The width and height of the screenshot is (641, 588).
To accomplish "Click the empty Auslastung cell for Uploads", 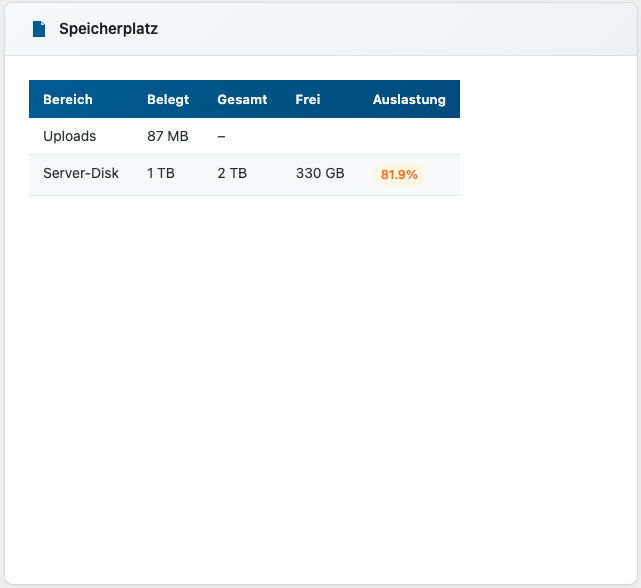I will coord(409,136).
